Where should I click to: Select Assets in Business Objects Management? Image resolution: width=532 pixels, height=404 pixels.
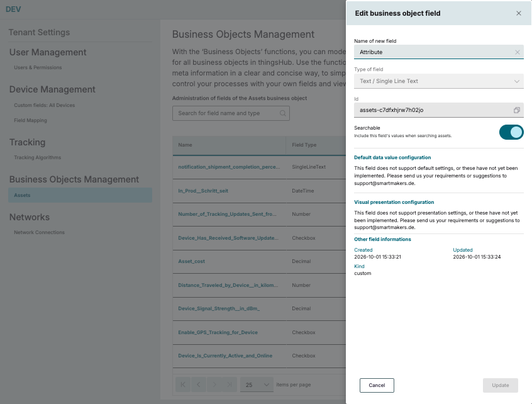coord(80,195)
